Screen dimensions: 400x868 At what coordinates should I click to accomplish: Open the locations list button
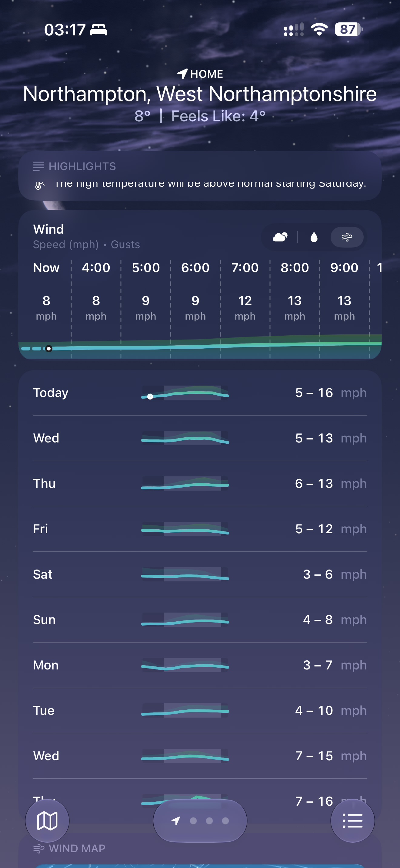coord(352,820)
